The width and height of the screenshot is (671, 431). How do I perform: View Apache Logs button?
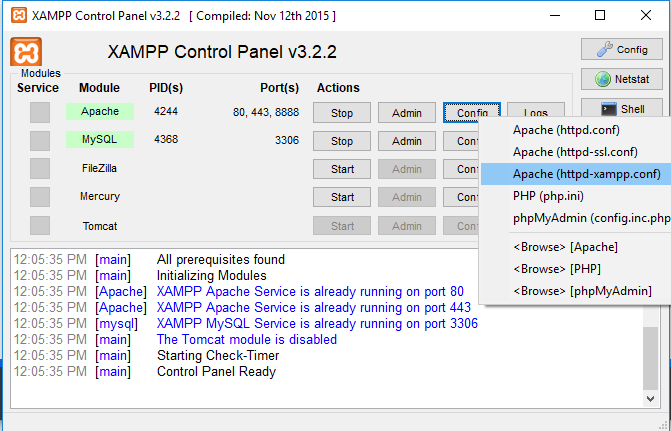click(536, 110)
